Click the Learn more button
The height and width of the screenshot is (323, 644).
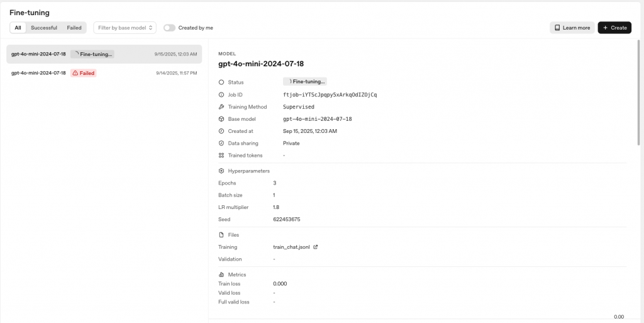click(x=572, y=28)
